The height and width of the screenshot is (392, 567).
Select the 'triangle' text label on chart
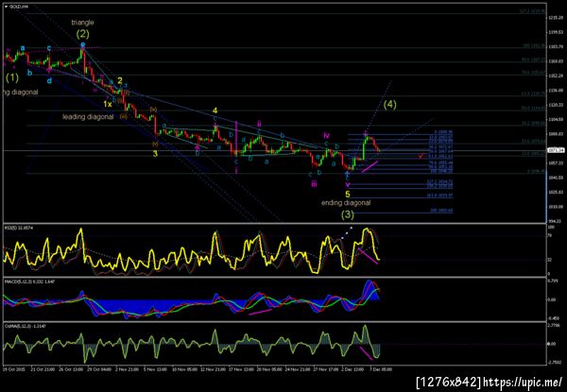coord(82,23)
